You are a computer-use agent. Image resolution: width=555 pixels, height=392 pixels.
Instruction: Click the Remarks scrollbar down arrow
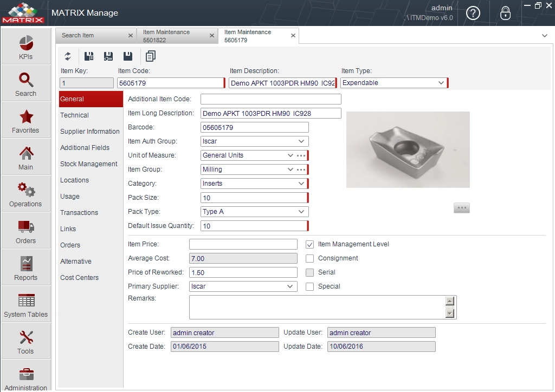coord(450,313)
